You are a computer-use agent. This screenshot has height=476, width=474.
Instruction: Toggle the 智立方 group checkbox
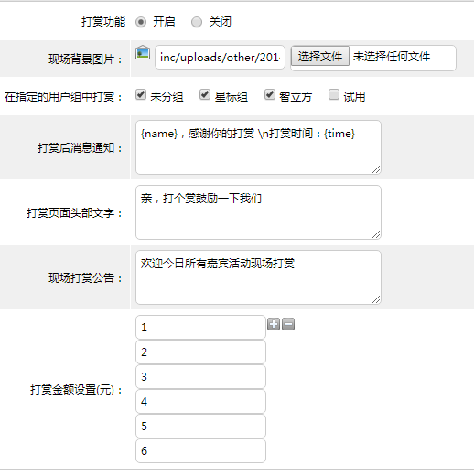270,94
